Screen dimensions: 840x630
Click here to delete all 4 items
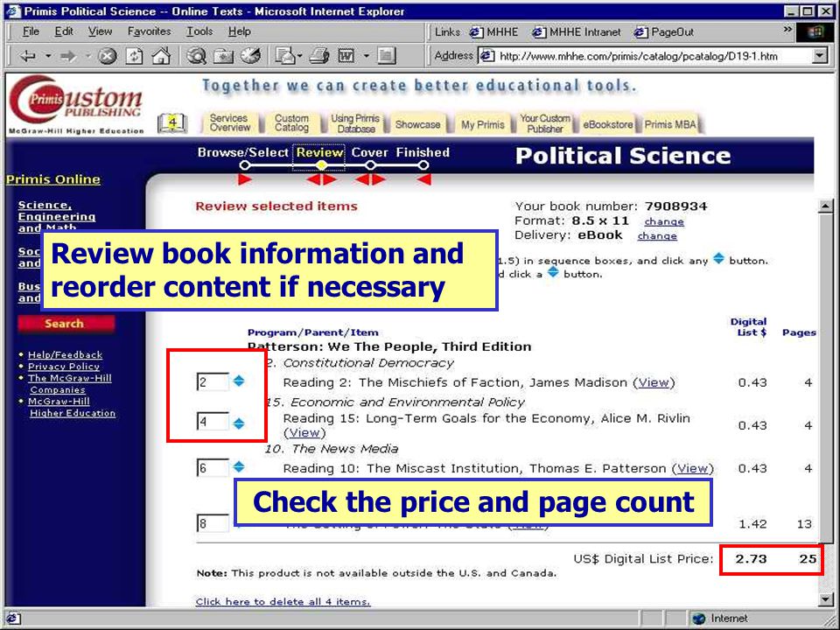click(283, 602)
